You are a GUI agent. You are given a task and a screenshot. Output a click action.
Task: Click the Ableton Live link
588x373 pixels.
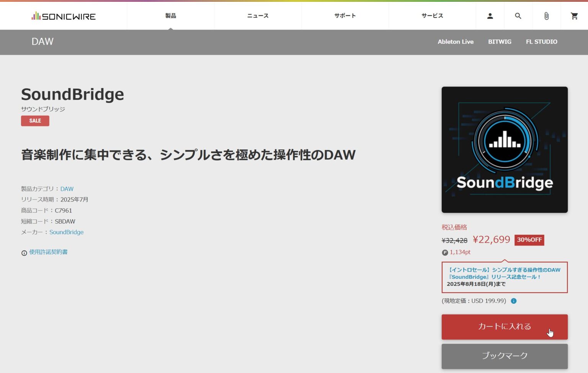(x=456, y=42)
